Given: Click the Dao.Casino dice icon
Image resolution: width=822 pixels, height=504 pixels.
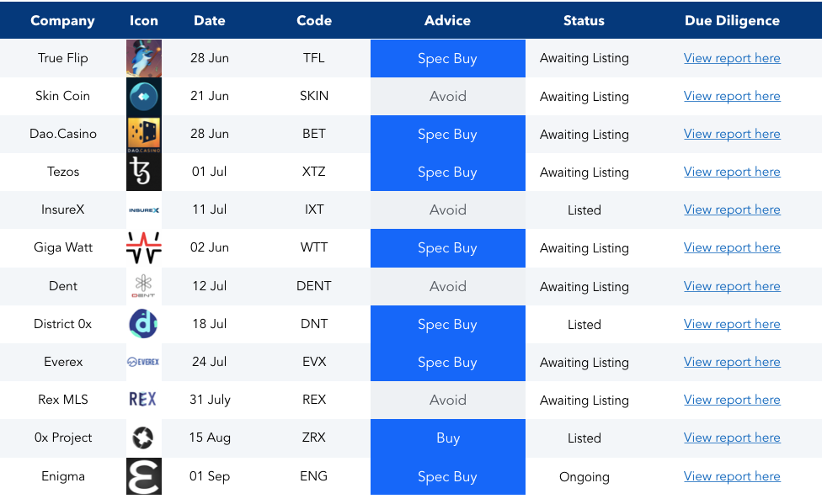Looking at the screenshot, I should tap(144, 134).
